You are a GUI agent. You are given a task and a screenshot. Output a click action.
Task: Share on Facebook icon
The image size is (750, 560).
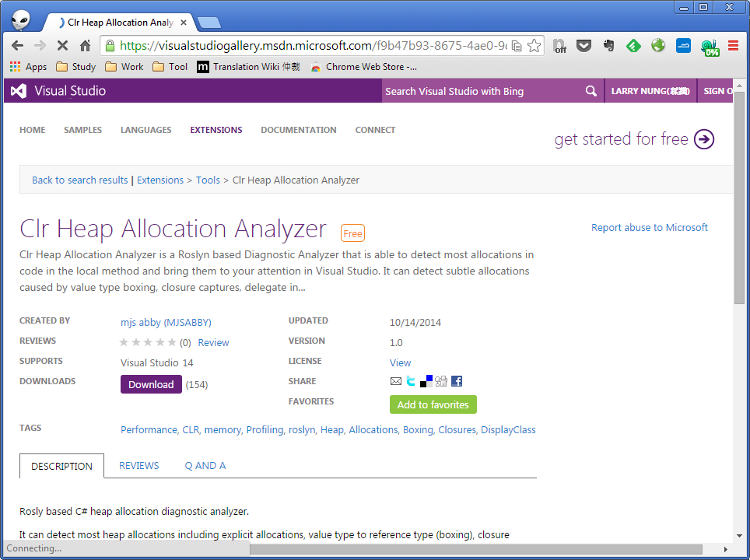click(457, 381)
